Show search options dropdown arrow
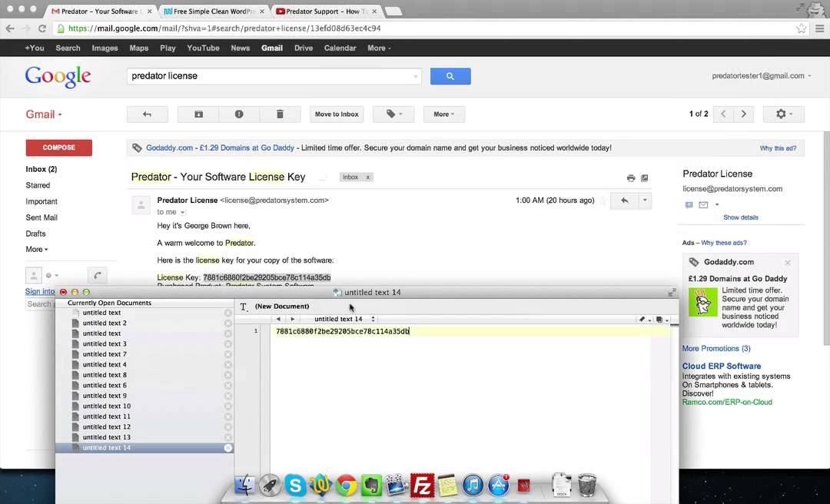This screenshot has height=504, width=830. point(415,77)
